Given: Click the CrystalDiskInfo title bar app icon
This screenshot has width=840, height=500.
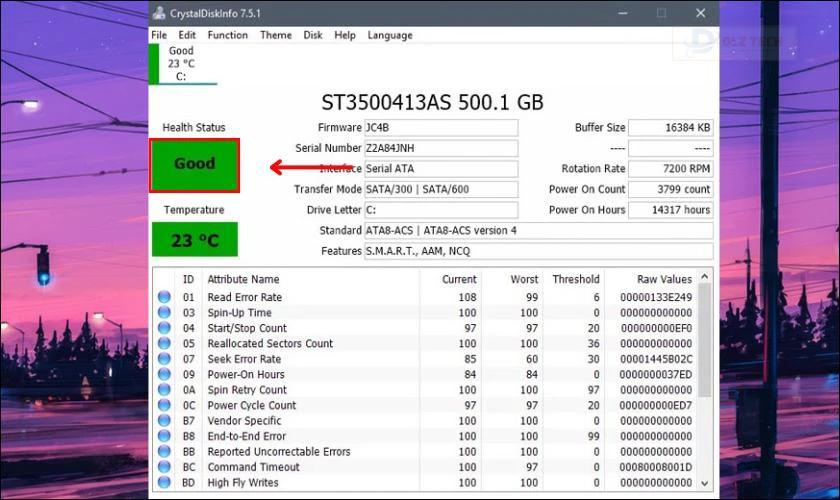Looking at the screenshot, I should (x=159, y=13).
